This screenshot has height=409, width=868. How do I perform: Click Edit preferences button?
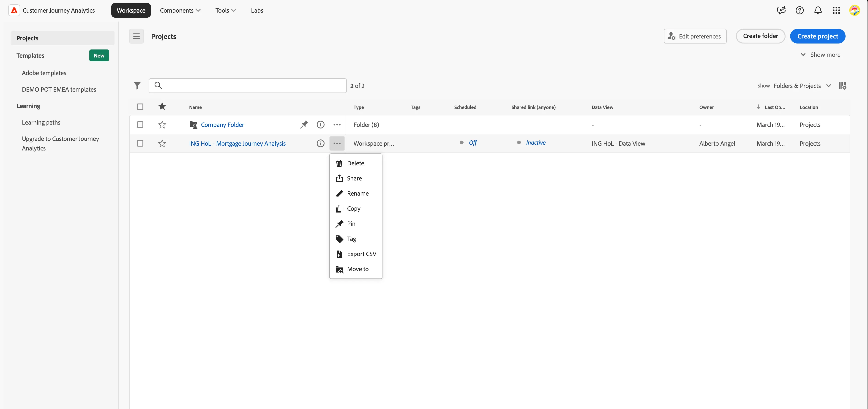coord(695,36)
